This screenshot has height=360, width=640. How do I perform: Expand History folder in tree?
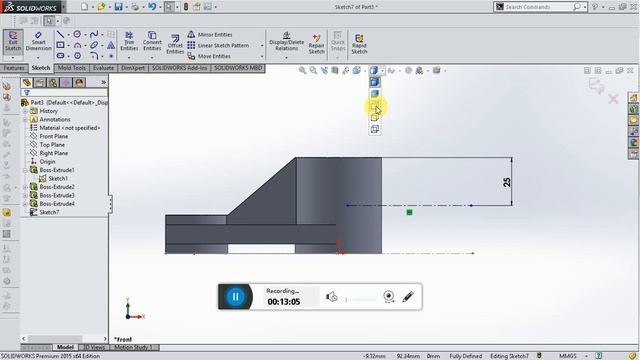pyautogui.click(x=25, y=111)
